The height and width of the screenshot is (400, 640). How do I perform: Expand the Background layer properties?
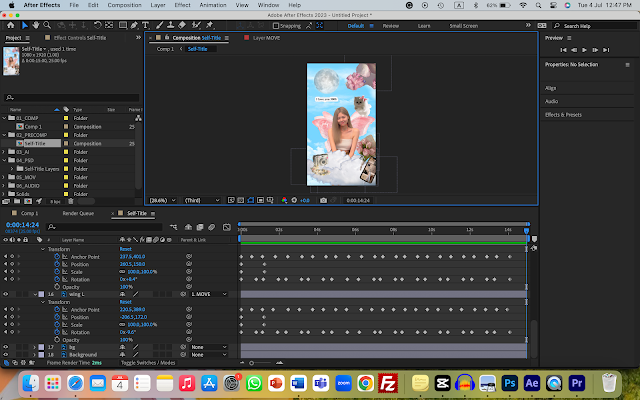(35, 355)
